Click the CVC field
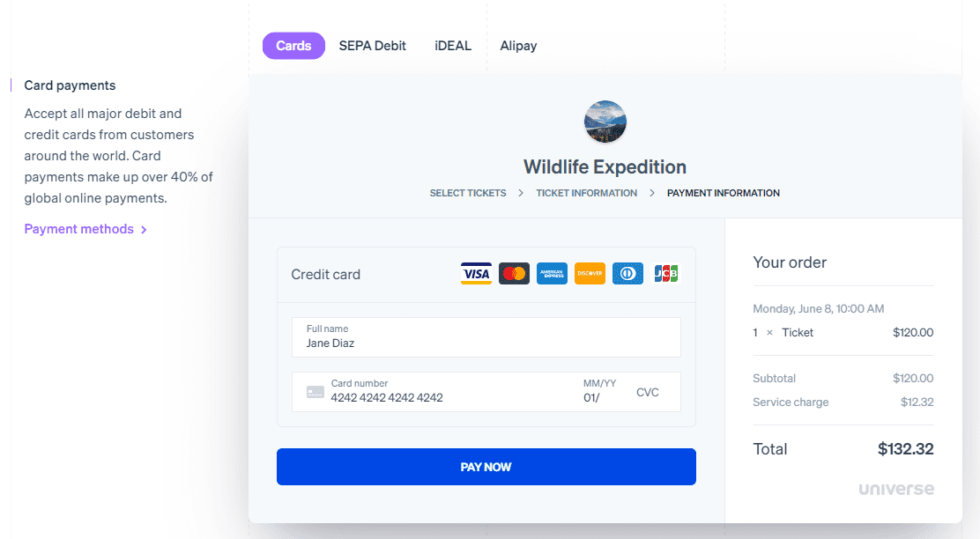980x539 pixels. [x=648, y=392]
